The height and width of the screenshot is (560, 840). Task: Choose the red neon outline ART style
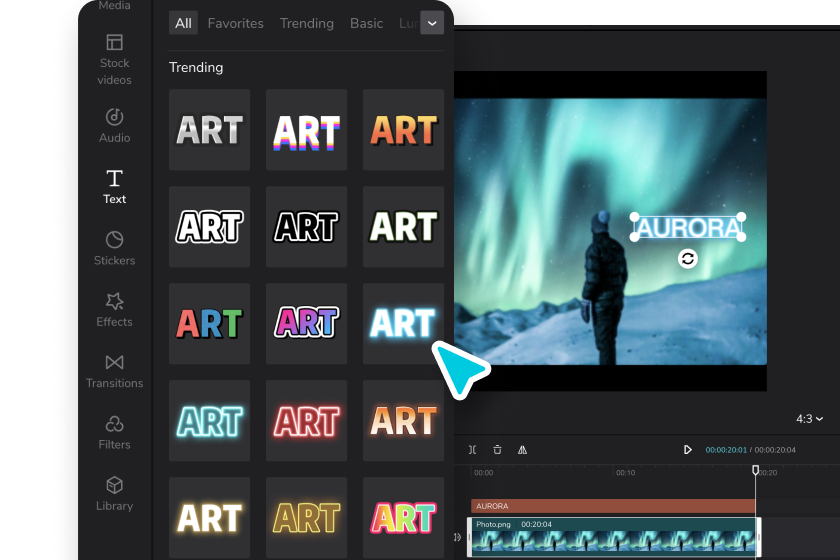tap(306, 421)
